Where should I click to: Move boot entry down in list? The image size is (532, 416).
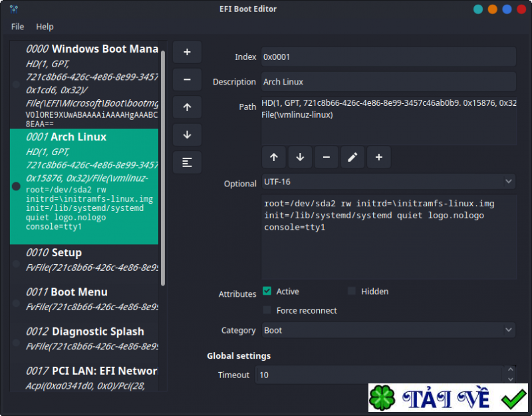[x=187, y=134]
